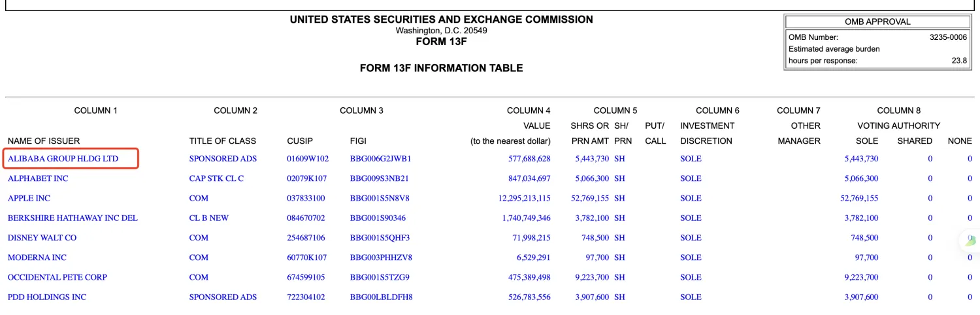This screenshot has height=315, width=980.
Task: Click Berkshire's CL B NEW class title
Action: coord(209,218)
